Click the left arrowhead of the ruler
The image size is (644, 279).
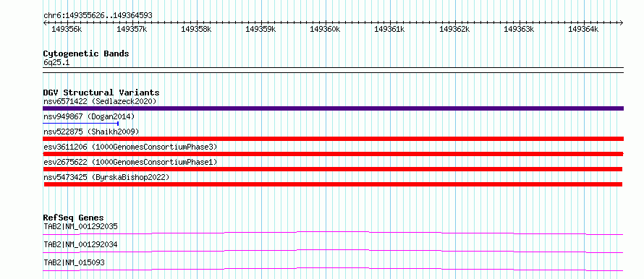[x=45, y=22]
